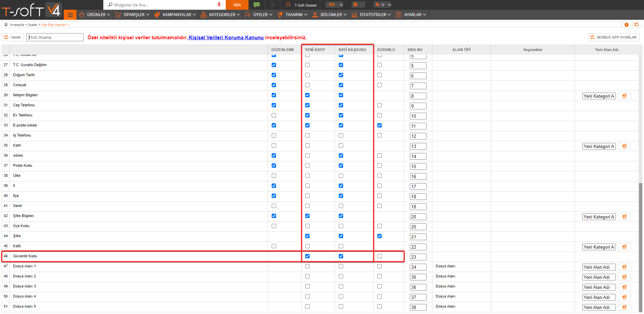Click the Posta Kodu row label
This screenshot has height=314, width=644.
pyautogui.click(x=22, y=166)
